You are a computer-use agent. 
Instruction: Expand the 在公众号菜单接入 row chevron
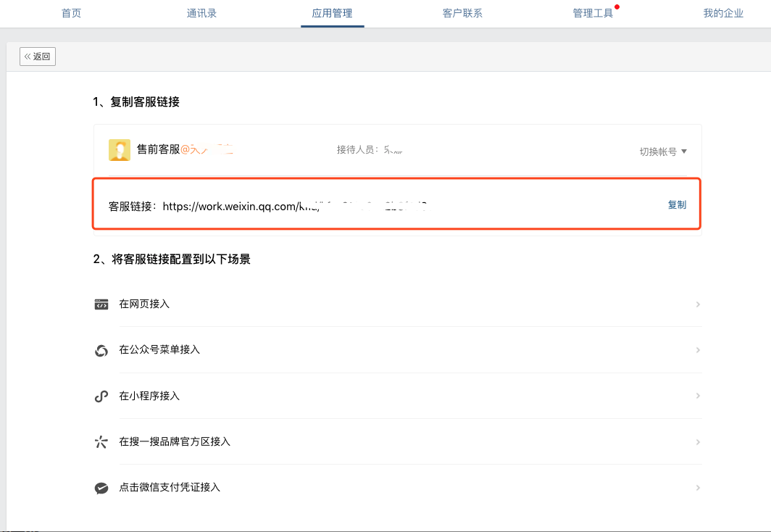point(698,350)
